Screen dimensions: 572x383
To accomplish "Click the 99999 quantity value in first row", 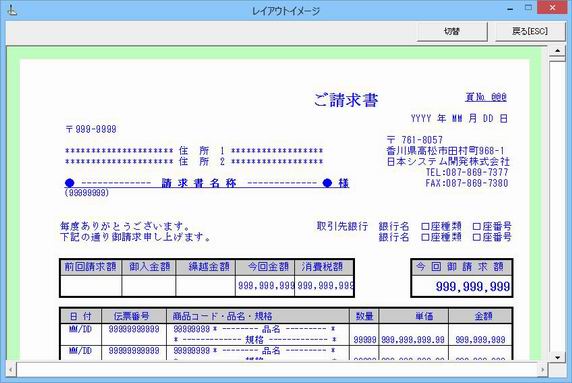I will [365, 340].
